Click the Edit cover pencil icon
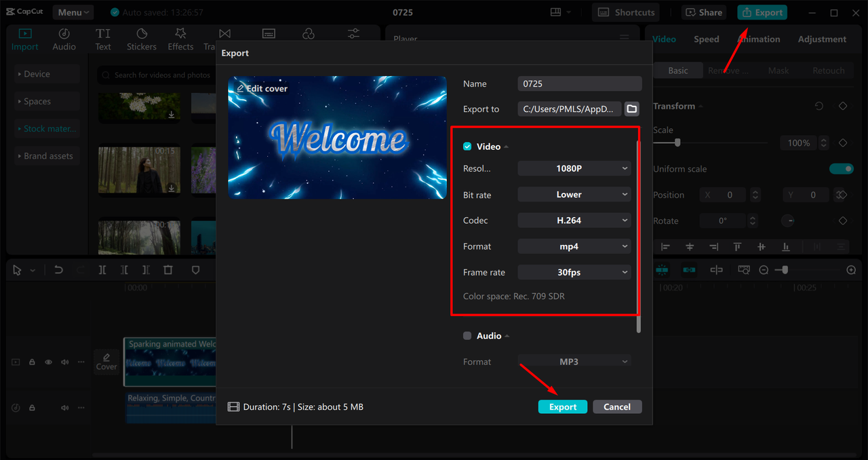 240,89
